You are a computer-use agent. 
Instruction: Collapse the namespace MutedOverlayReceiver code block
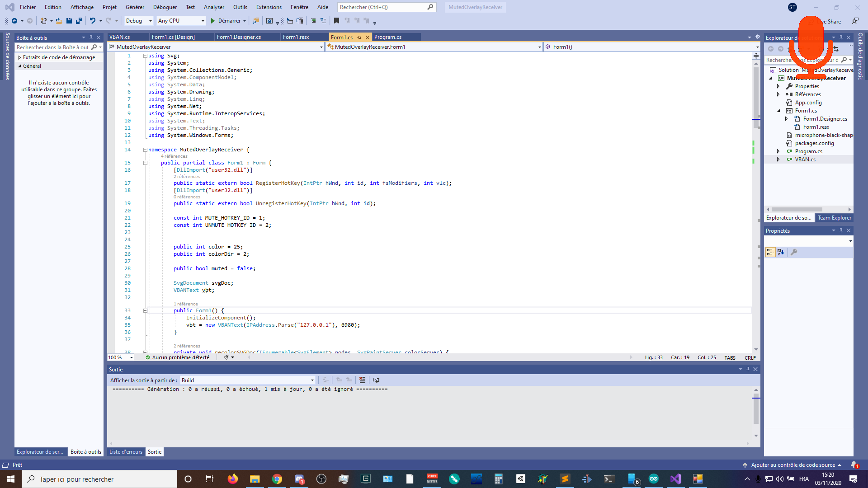[x=145, y=150]
